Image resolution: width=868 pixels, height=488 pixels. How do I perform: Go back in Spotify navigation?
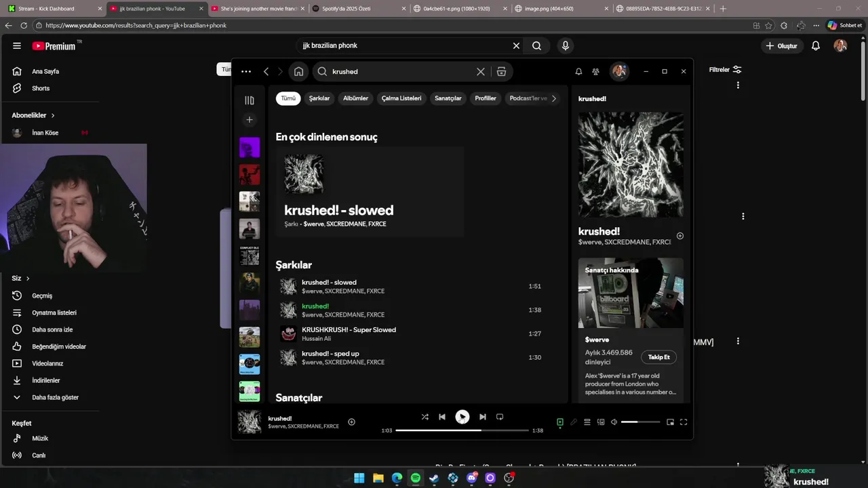[266, 71]
